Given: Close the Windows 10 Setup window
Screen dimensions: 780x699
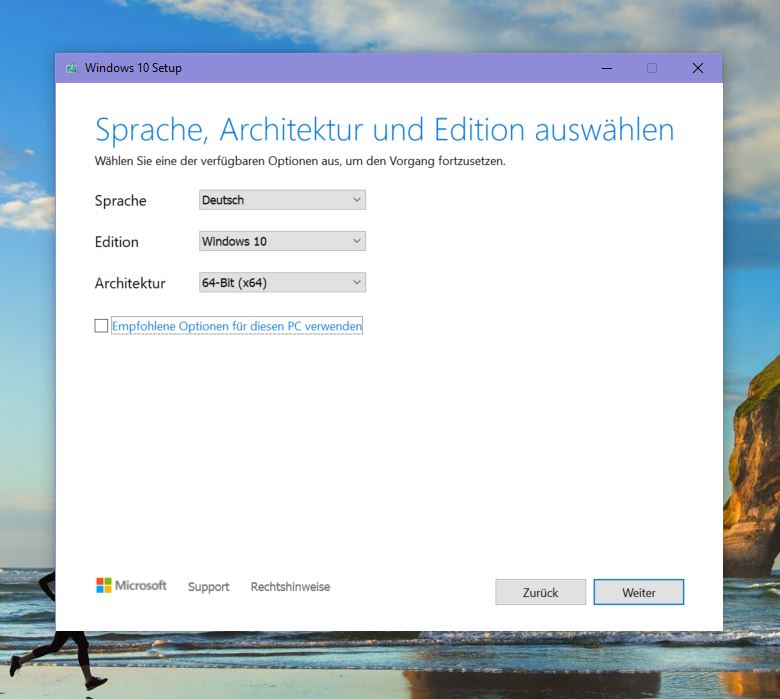Looking at the screenshot, I should click(x=698, y=68).
